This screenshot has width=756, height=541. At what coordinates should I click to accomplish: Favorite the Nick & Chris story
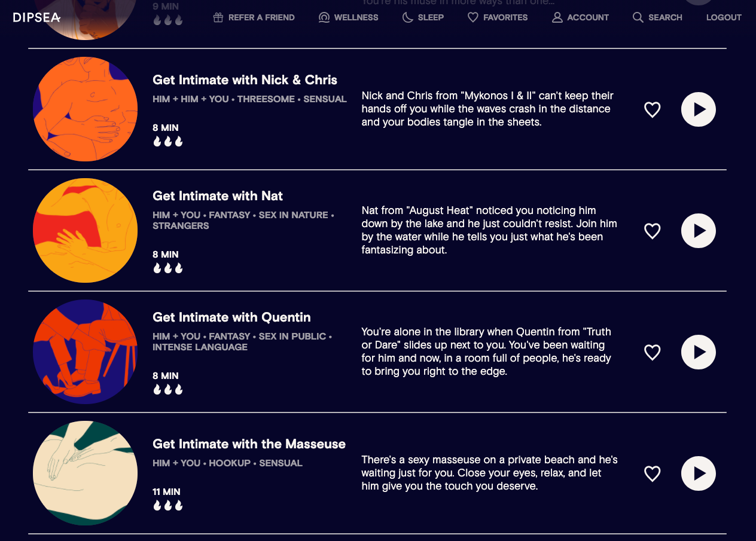(652, 109)
